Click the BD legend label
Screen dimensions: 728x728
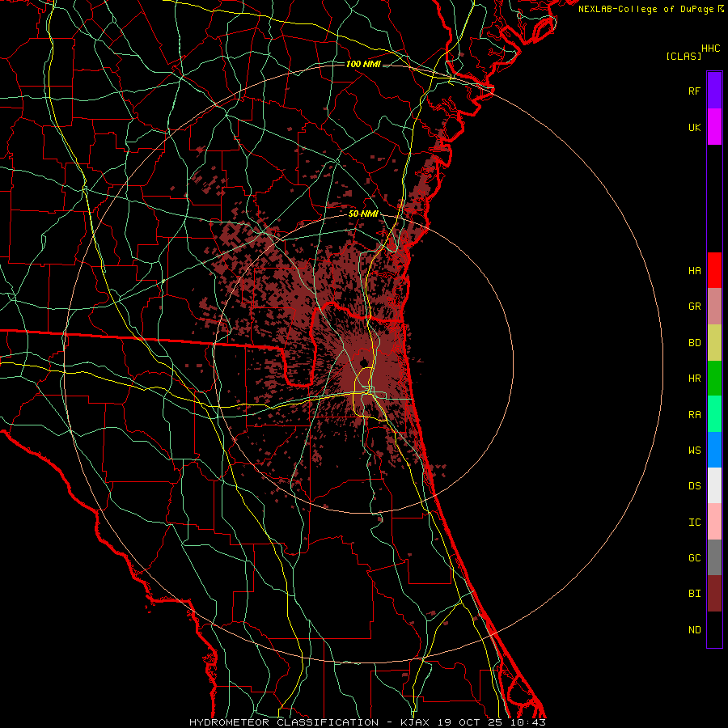tap(694, 343)
